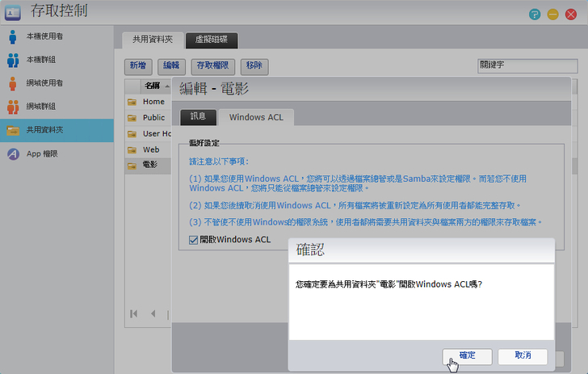Open 網域群組 in sidebar

pos(57,107)
